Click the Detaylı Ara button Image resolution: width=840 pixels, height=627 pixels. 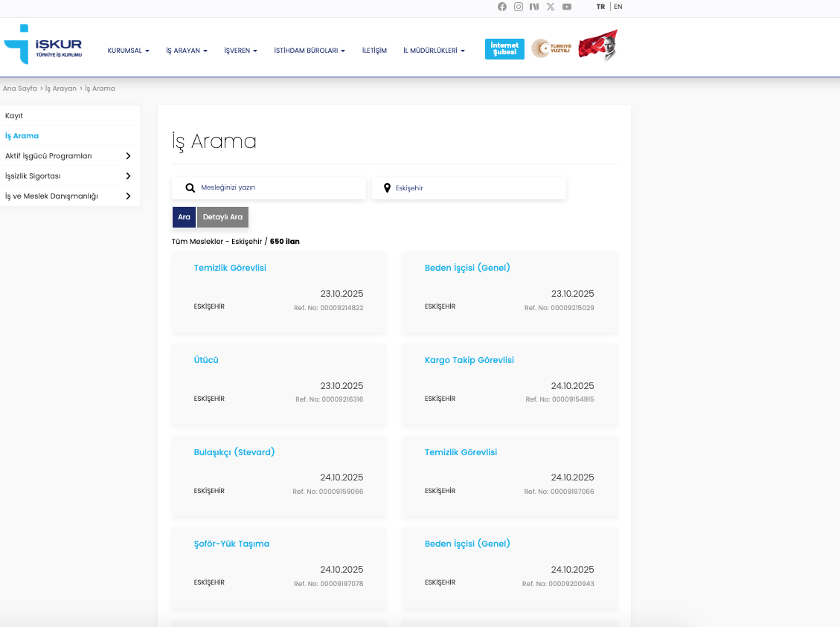222,217
